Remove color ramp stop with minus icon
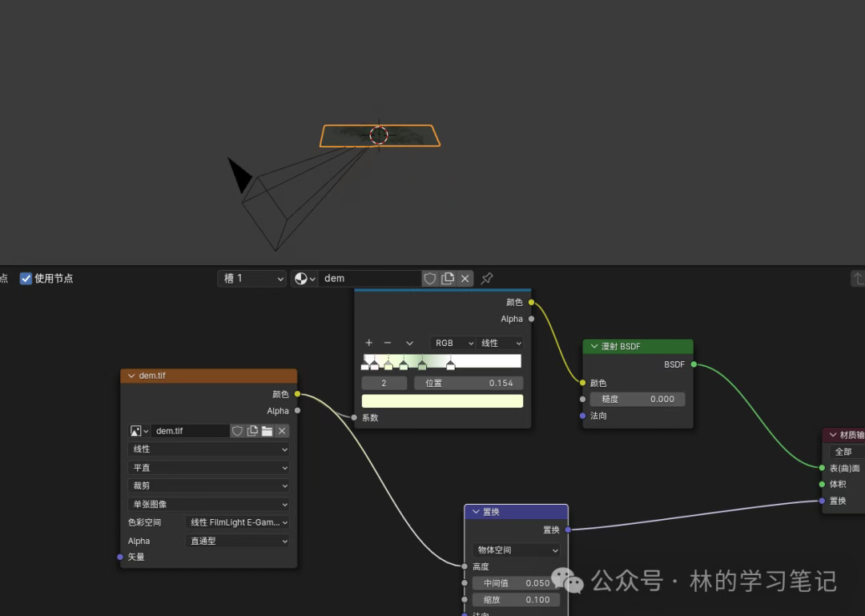 pyautogui.click(x=388, y=343)
